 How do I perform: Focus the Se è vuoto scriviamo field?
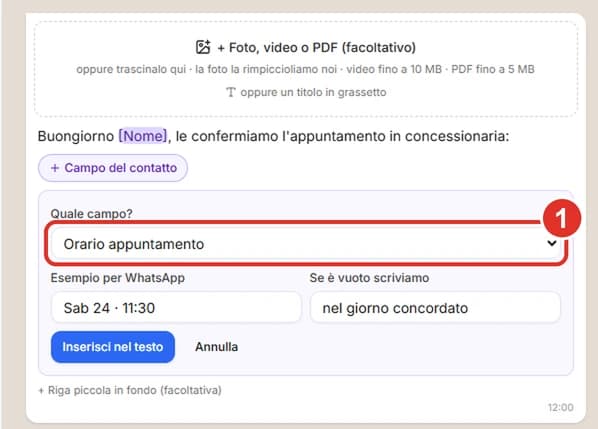(435, 308)
